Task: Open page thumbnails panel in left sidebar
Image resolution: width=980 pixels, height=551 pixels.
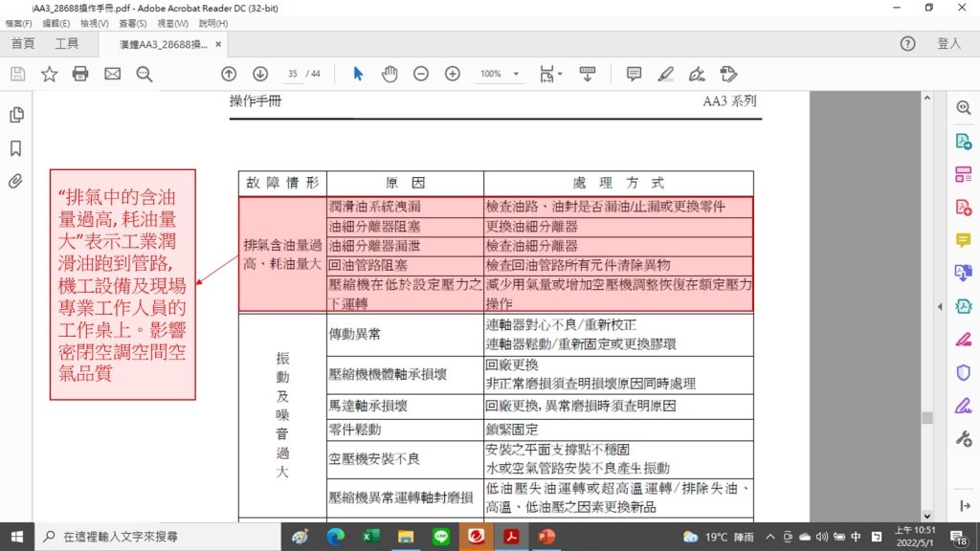Action: [15, 115]
